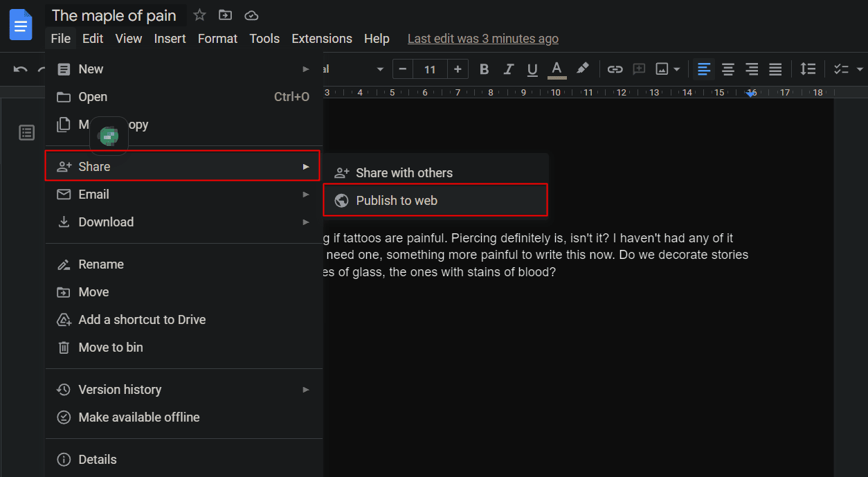Select right align
The width and height of the screenshot is (868, 477).
pyautogui.click(x=752, y=69)
